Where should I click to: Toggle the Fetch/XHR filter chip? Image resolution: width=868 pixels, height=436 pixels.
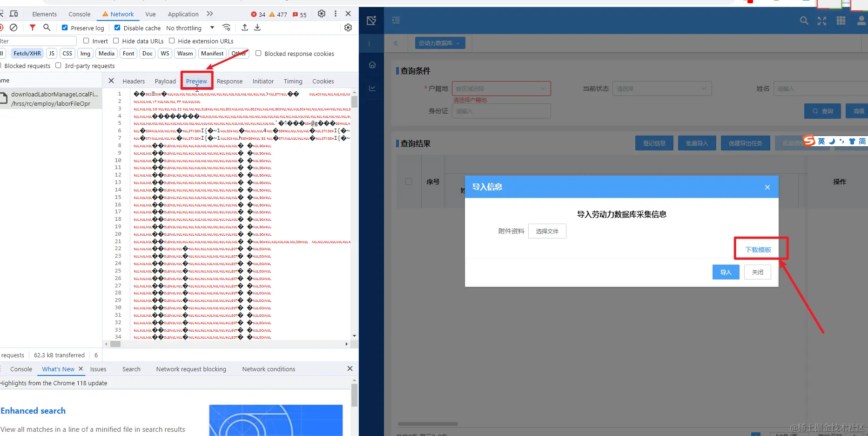click(27, 54)
